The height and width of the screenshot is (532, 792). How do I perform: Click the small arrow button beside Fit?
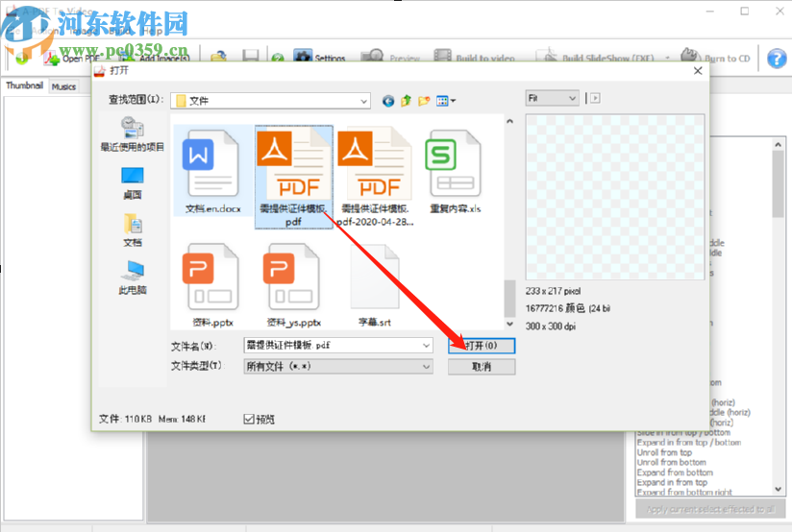(596, 98)
